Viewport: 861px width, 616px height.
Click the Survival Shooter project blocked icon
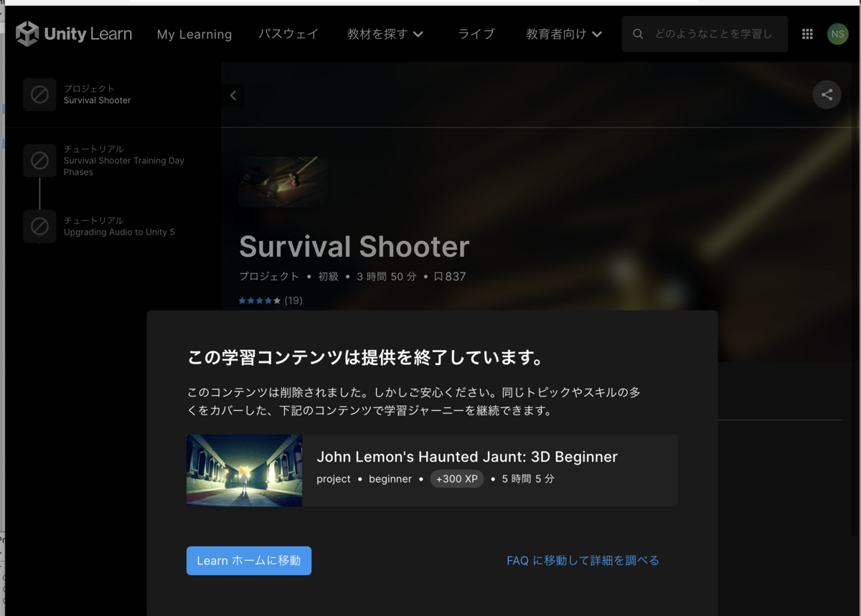(x=39, y=95)
